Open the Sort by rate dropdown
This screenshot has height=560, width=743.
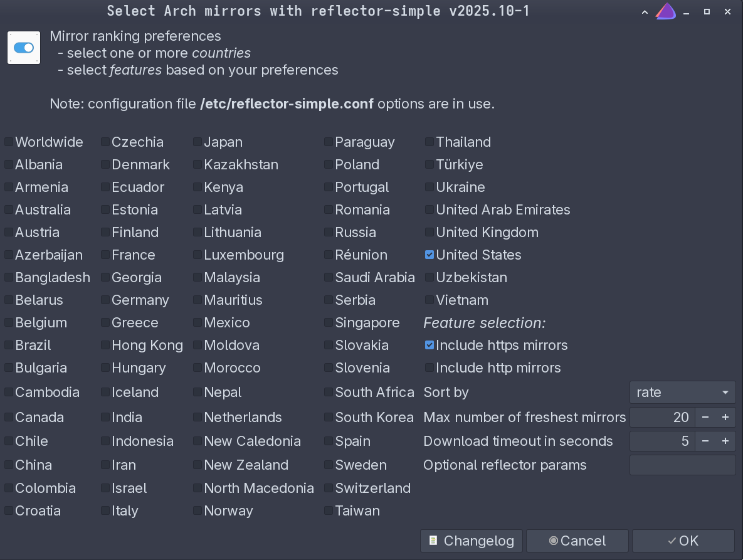682,393
